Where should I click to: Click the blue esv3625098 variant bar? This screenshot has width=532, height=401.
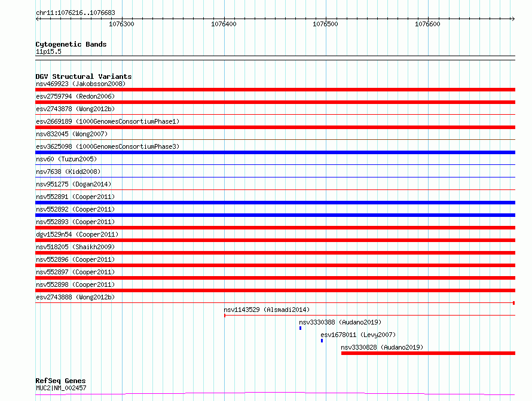click(x=275, y=152)
